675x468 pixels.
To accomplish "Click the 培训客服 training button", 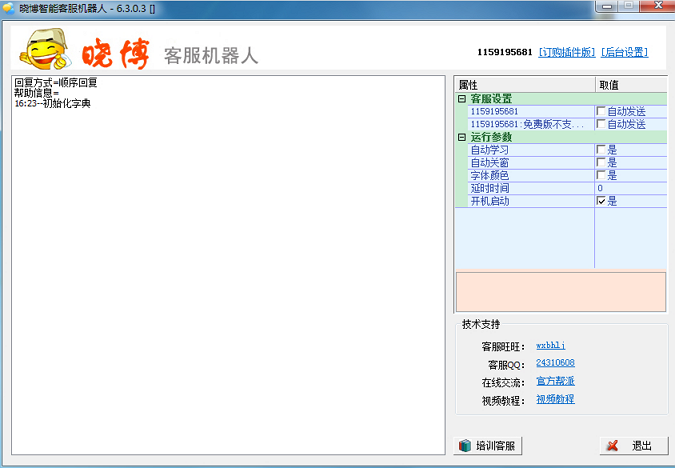I will click(x=488, y=445).
